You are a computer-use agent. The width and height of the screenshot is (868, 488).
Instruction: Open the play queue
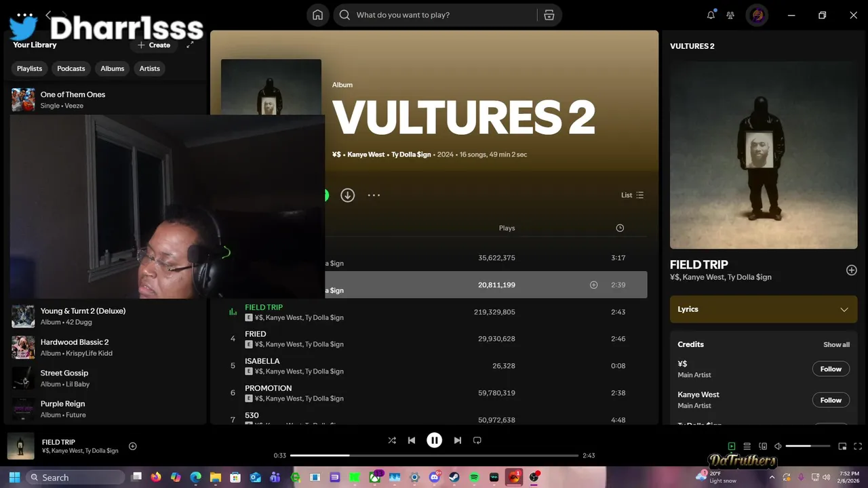pos(747,446)
